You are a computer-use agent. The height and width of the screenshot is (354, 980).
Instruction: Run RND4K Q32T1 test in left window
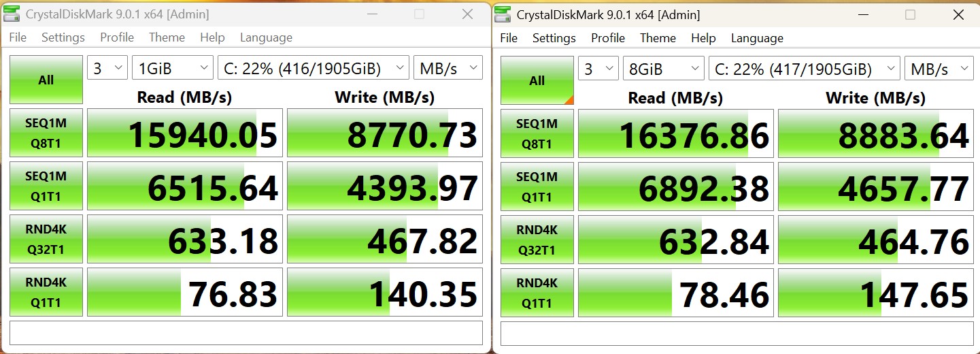(46, 239)
